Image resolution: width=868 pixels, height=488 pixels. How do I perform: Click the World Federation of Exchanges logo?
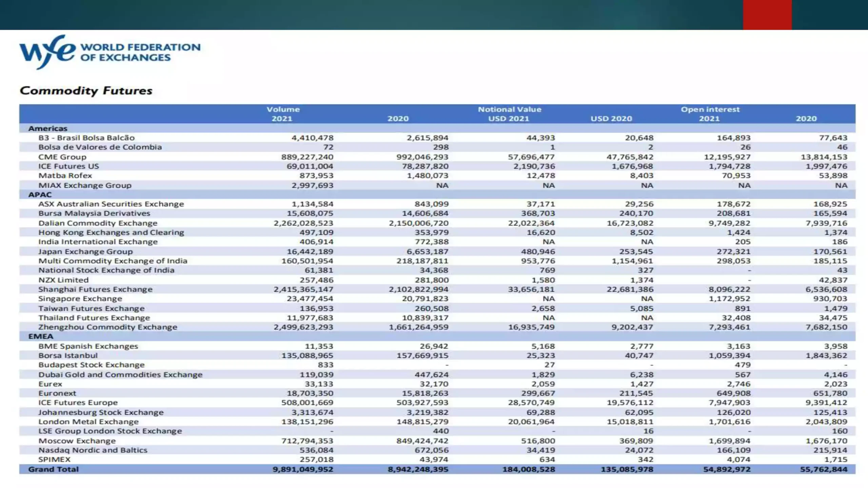point(110,52)
